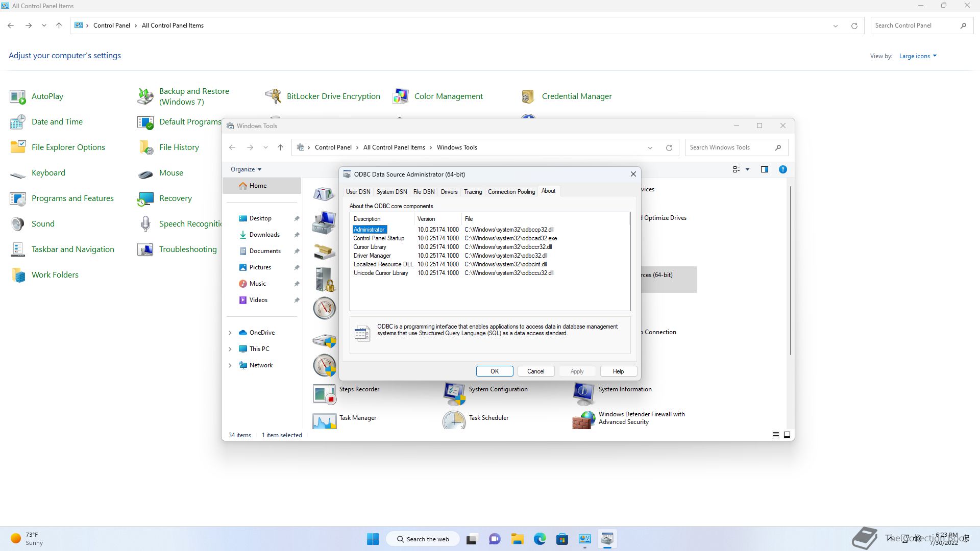Switch Windows Tools to details view

775,435
